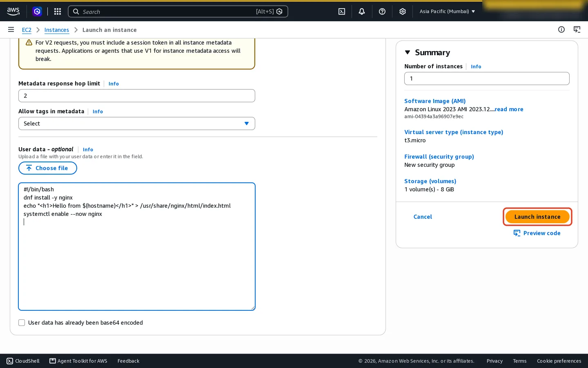Open the Allow tags in metadata dropdown

pyautogui.click(x=137, y=123)
